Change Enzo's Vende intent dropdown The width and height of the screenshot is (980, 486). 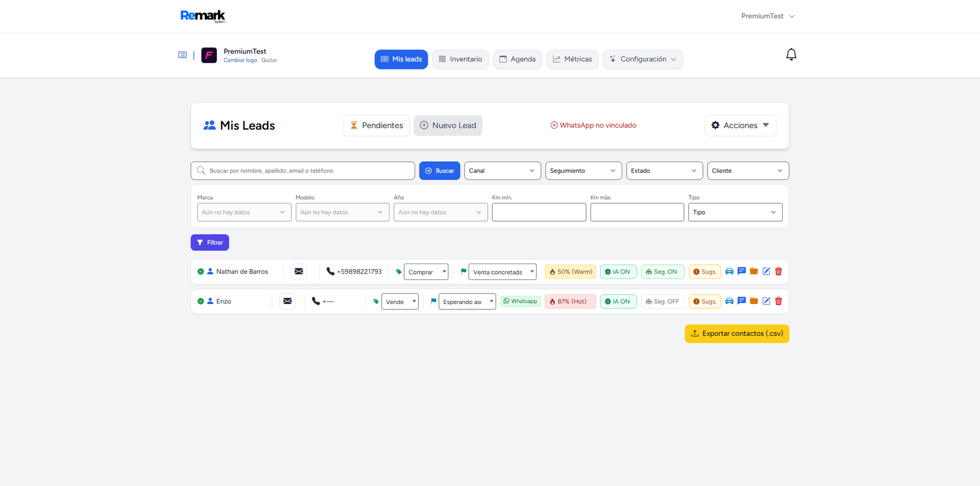tap(400, 302)
